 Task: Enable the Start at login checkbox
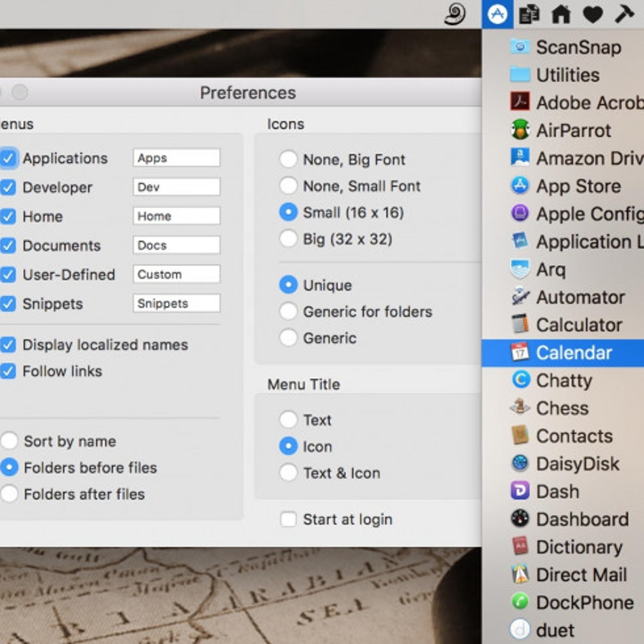click(289, 519)
